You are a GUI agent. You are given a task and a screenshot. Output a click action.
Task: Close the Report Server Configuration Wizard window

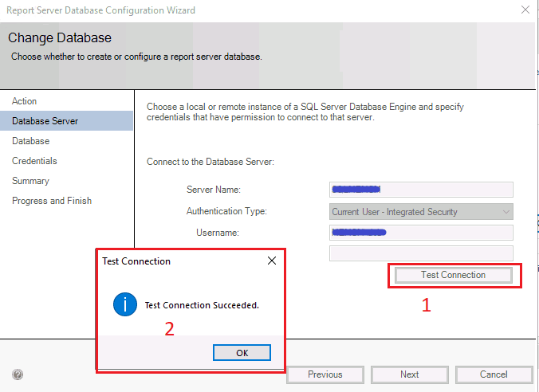click(x=524, y=10)
